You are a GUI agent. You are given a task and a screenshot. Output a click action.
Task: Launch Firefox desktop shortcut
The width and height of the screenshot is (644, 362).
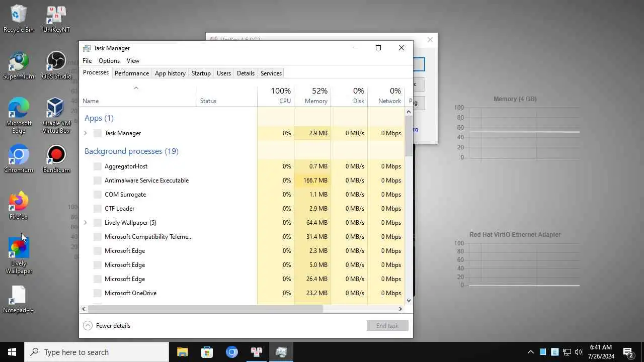coord(19,206)
